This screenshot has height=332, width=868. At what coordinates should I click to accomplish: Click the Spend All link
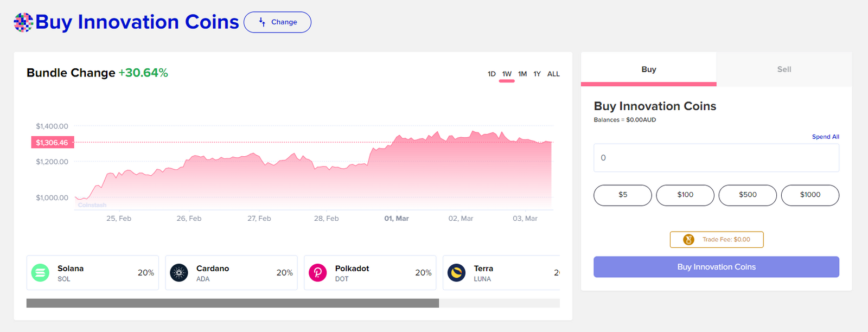825,137
